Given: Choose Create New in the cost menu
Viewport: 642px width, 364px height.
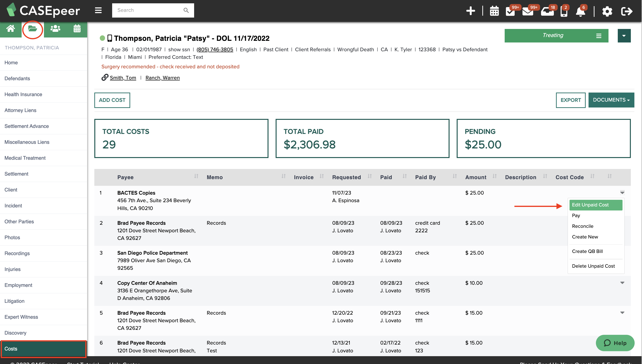Looking at the screenshot, I should tap(585, 237).
